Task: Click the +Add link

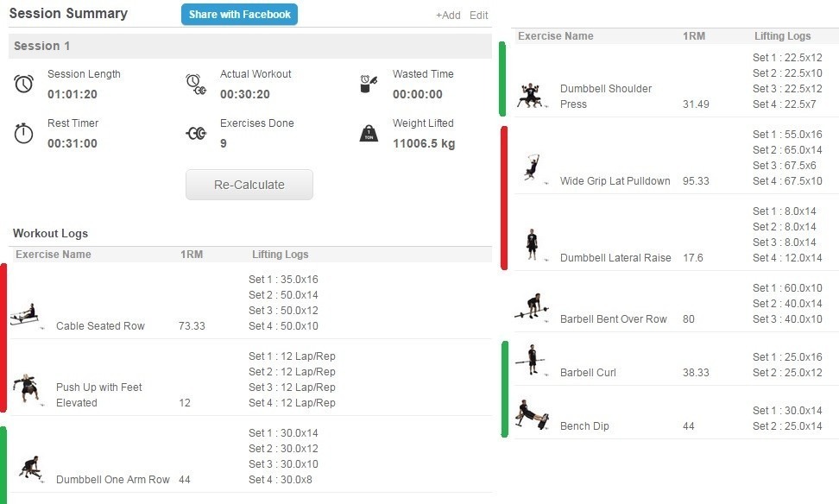Action: [448, 16]
